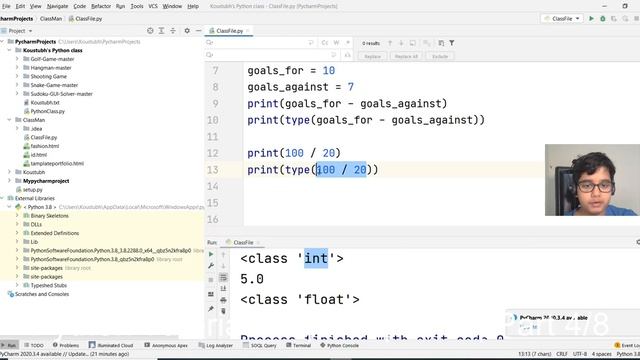This screenshot has width=640, height=360.
Task: Open the ClassFile run configuration dropdown
Action: click(562, 19)
